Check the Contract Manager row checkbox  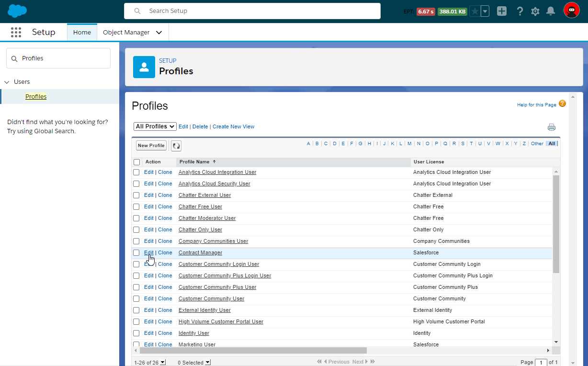tap(136, 252)
